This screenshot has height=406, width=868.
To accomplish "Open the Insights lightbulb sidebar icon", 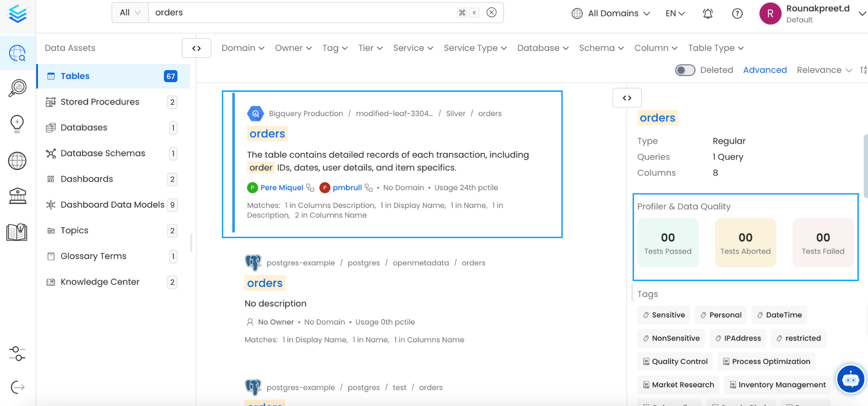I will pos(18,124).
